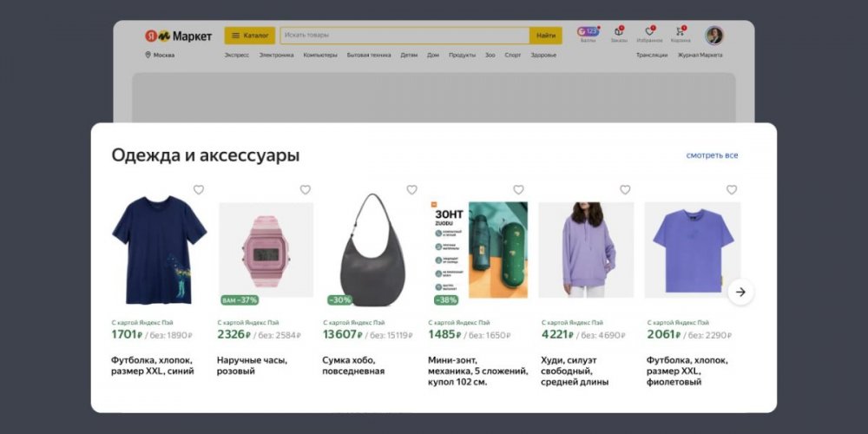Open the Экспресс section

click(236, 55)
